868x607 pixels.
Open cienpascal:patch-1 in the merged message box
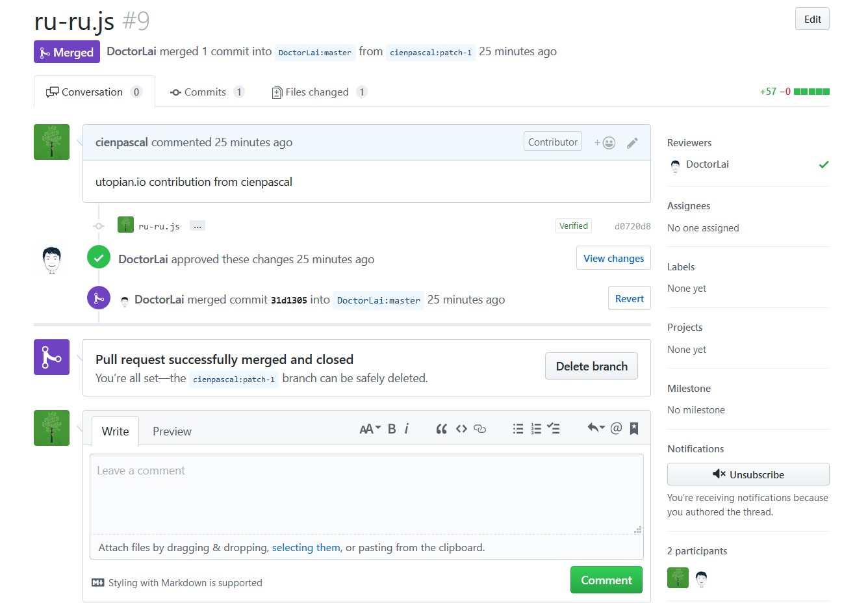click(234, 380)
